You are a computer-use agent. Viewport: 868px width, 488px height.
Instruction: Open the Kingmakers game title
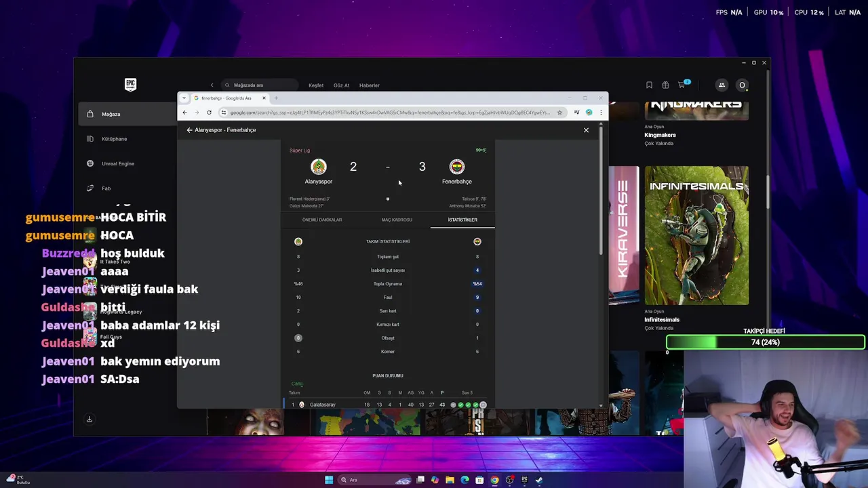coord(660,135)
